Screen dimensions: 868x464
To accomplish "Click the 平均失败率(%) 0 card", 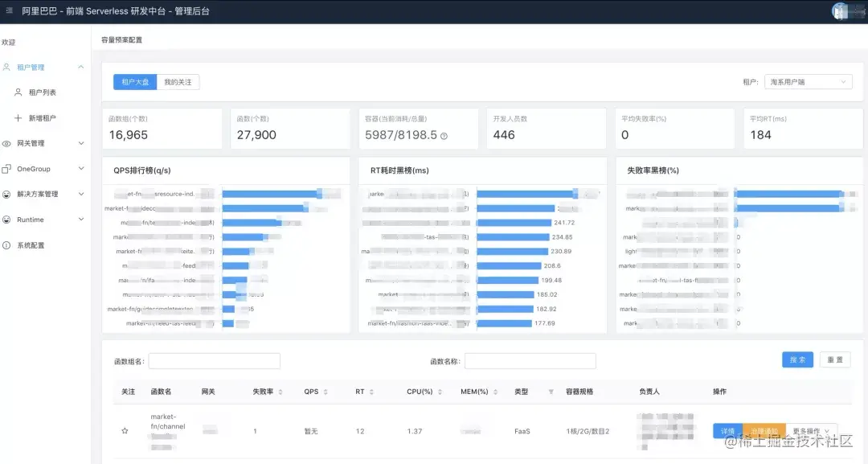I will [675, 129].
